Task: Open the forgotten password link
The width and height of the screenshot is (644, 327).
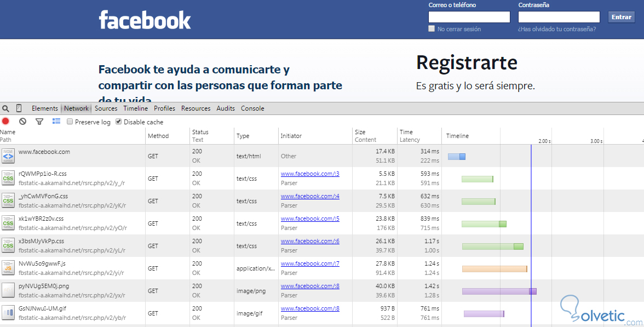Action: coord(556,29)
